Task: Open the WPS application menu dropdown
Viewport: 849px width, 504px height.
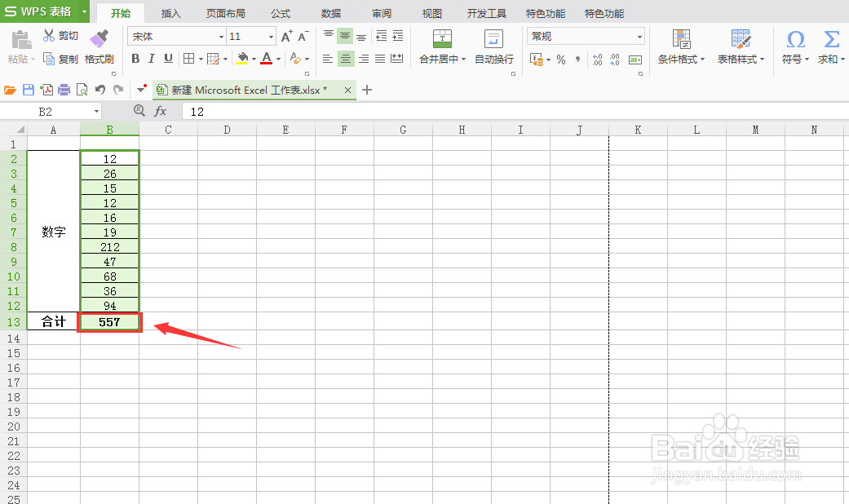Action: 85,11
